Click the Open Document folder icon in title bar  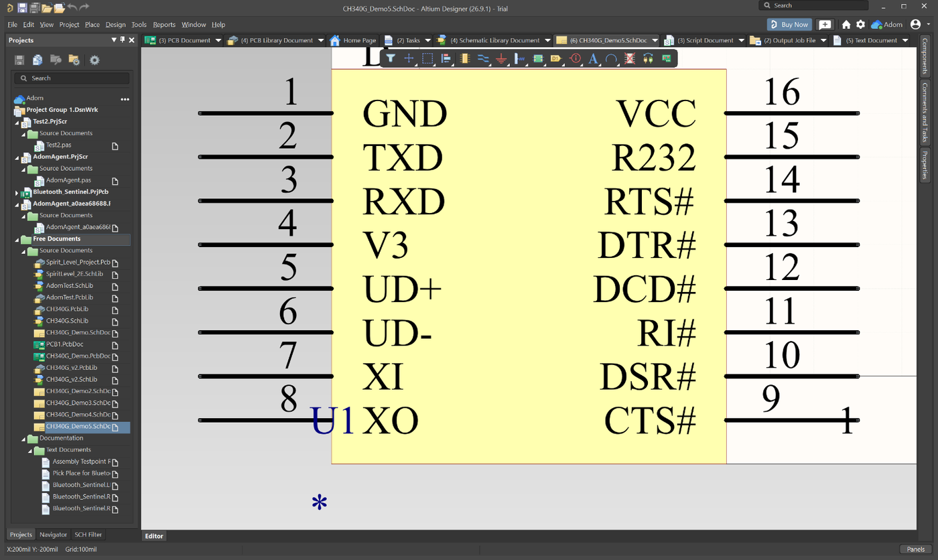[46, 7]
